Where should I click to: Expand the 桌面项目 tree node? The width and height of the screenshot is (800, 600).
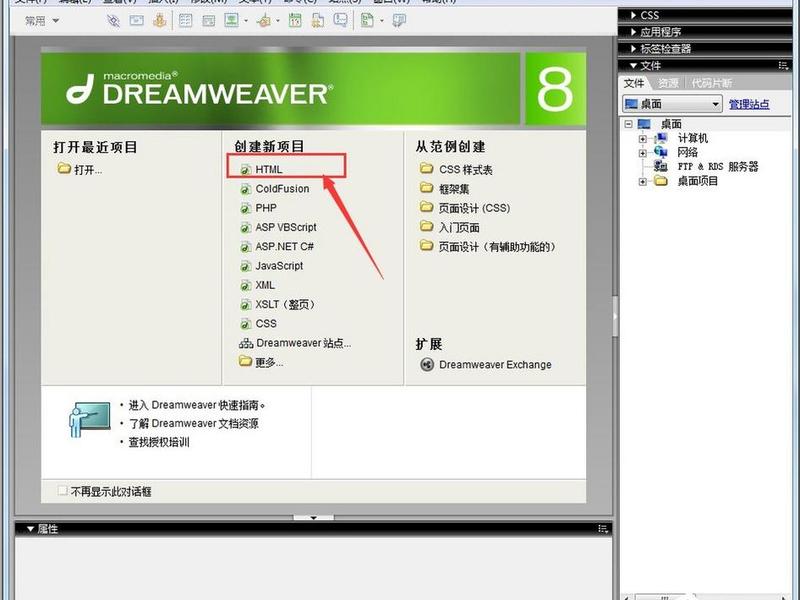pyautogui.click(x=643, y=181)
